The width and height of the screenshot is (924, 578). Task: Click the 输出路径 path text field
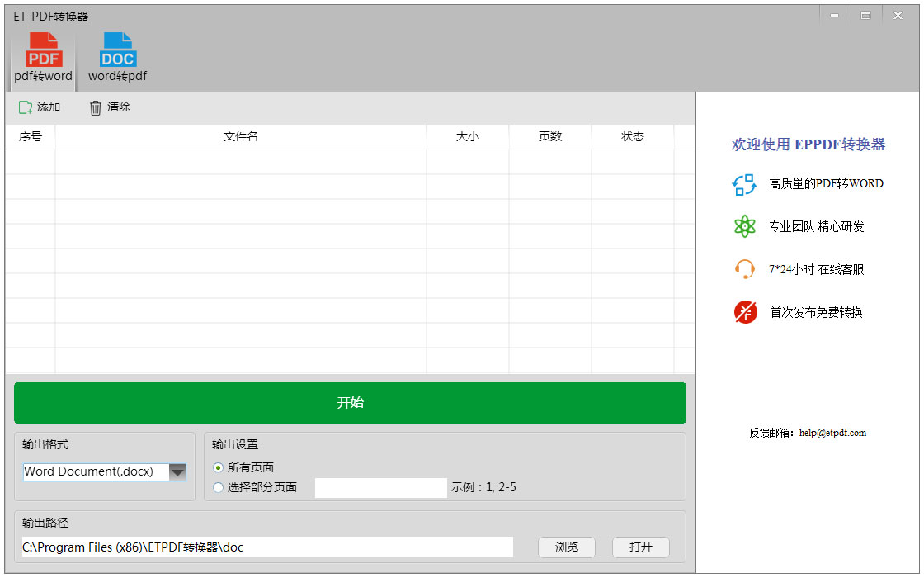pos(267,547)
